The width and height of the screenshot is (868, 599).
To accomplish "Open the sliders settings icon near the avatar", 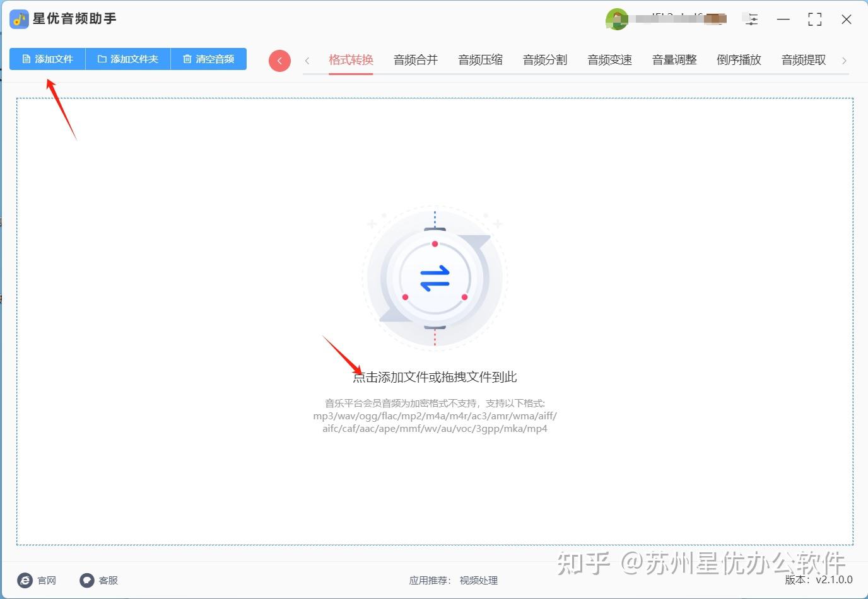I will (x=751, y=19).
